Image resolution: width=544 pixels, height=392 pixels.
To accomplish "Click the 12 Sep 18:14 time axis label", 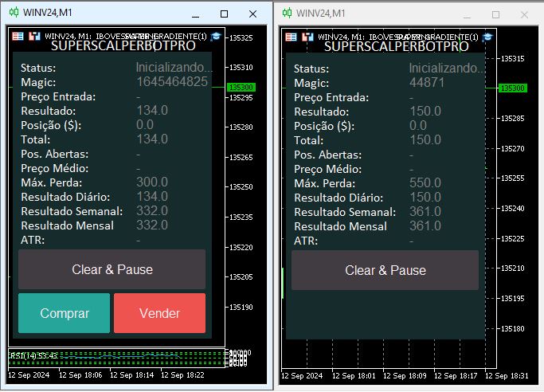I will (x=131, y=374).
